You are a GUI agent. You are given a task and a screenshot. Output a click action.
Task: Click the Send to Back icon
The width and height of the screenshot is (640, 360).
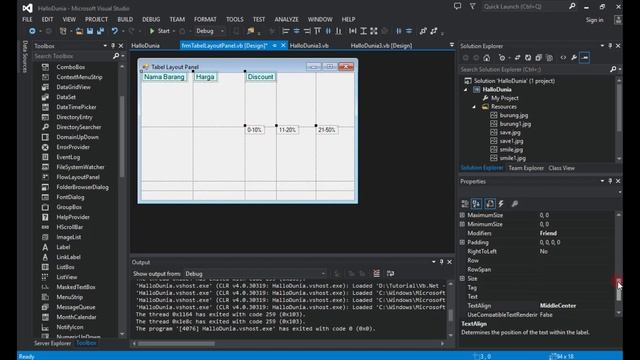(x=434, y=31)
